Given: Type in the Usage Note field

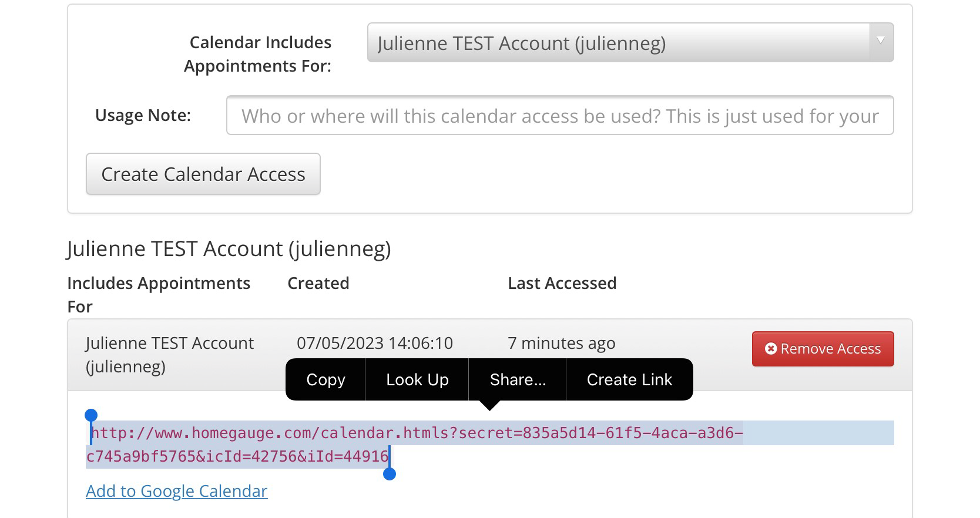Looking at the screenshot, I should (559, 116).
